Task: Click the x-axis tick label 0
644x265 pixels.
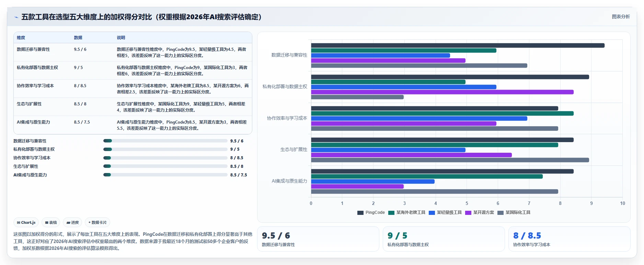Action: tap(311, 203)
